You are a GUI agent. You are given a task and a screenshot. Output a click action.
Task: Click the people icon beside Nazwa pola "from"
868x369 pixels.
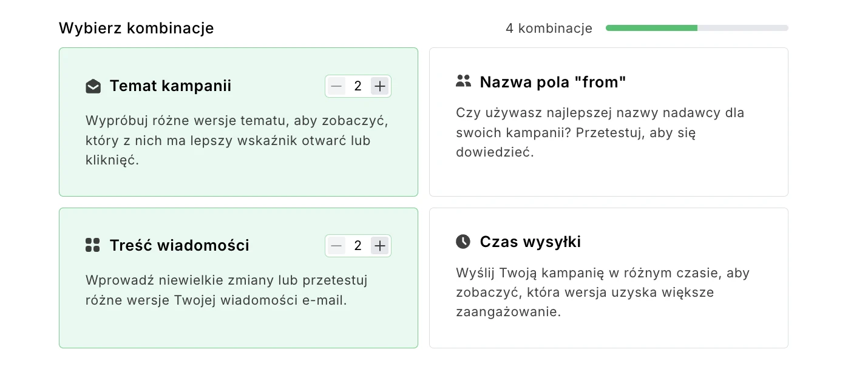click(463, 81)
